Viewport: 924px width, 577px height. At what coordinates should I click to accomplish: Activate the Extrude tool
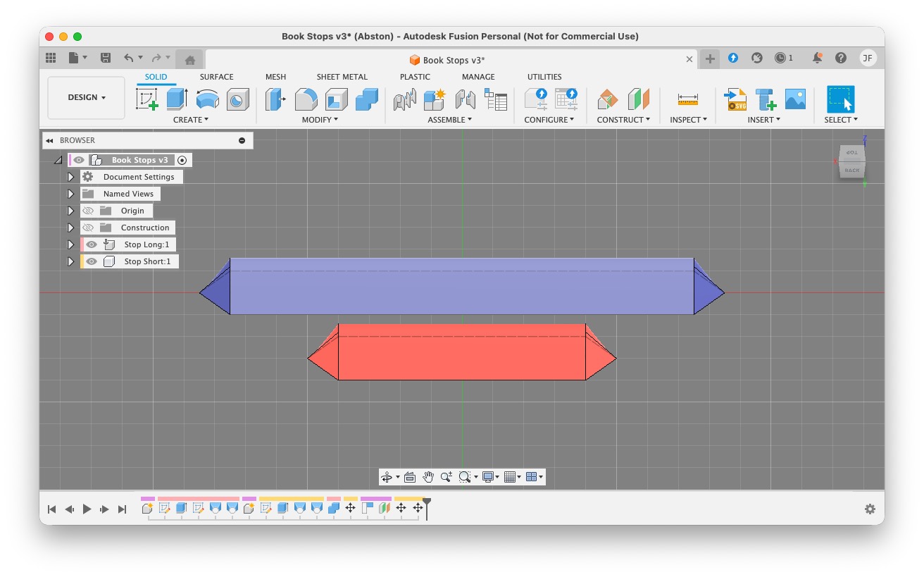177,99
